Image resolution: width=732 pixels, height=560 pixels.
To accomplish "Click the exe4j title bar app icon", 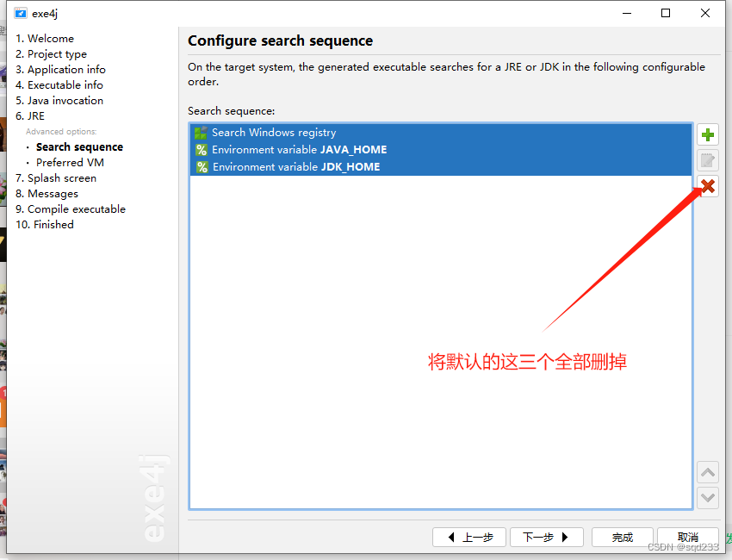I will 21,13.
